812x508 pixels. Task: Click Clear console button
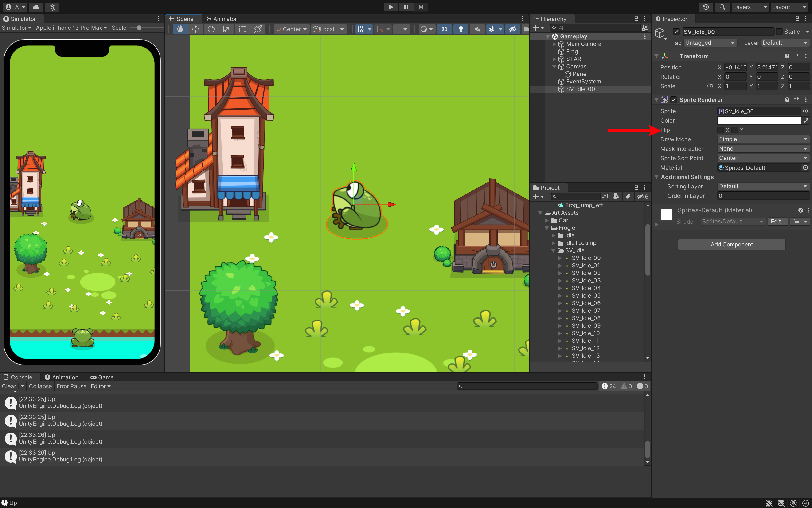pos(9,386)
